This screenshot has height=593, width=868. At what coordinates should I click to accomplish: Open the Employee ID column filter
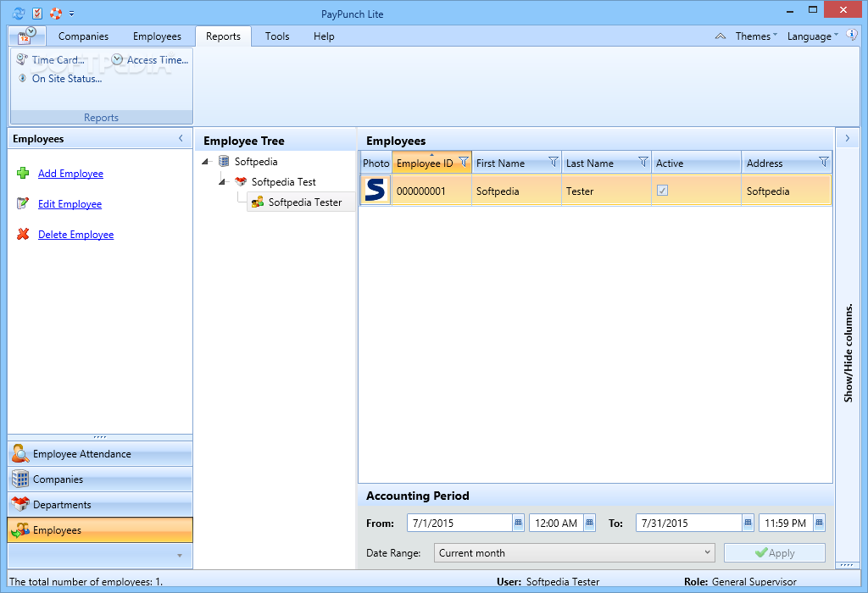pyautogui.click(x=464, y=162)
